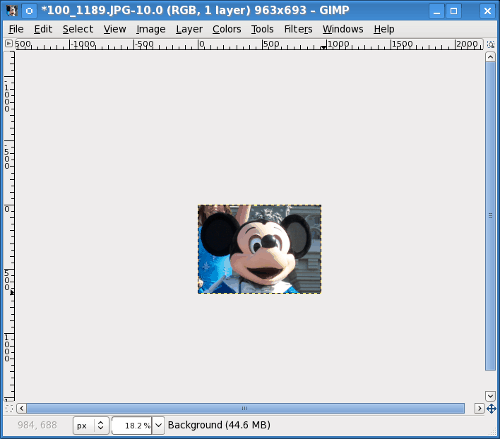Click the vertical scrollbar up arrow
The image size is (500, 439).
tap(490, 57)
